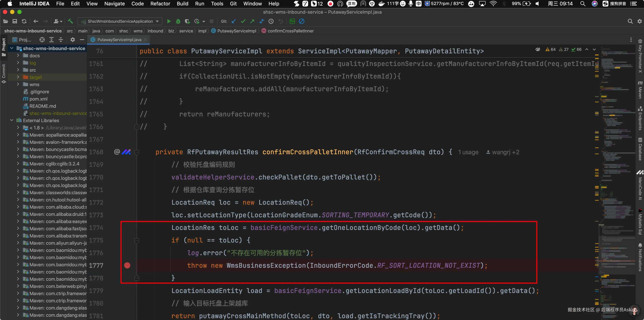Collapse the if block fold marker at line 1775
644x320 pixels.
[x=137, y=240]
